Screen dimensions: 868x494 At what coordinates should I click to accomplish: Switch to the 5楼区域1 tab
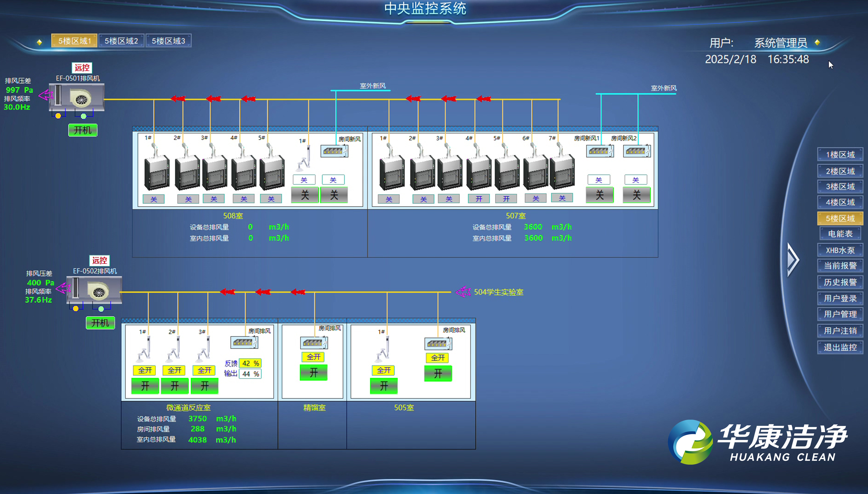[x=75, y=41]
